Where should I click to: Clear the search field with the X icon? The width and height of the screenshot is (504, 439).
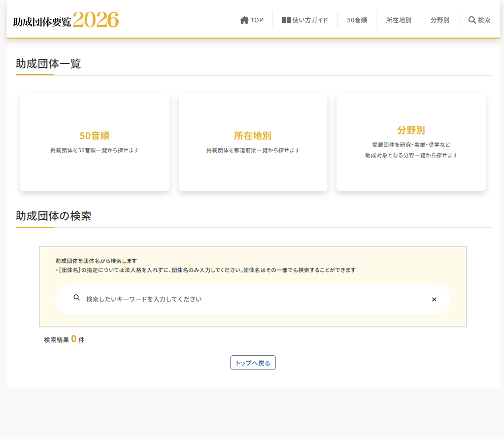(434, 299)
